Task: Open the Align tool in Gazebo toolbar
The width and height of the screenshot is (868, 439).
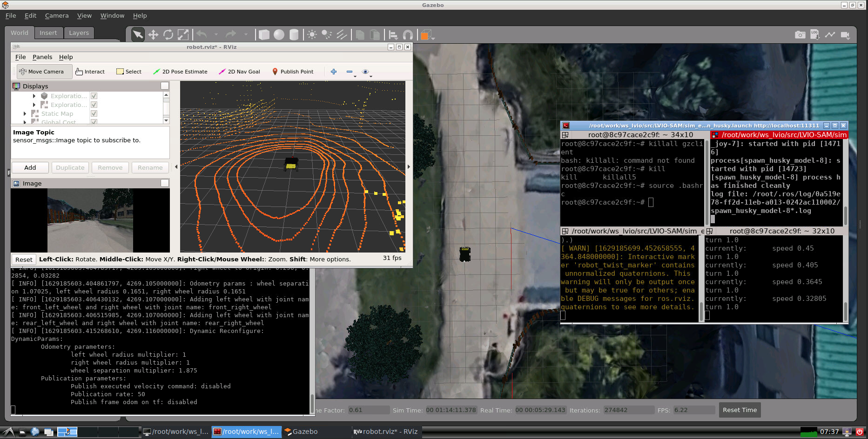Action: [393, 35]
